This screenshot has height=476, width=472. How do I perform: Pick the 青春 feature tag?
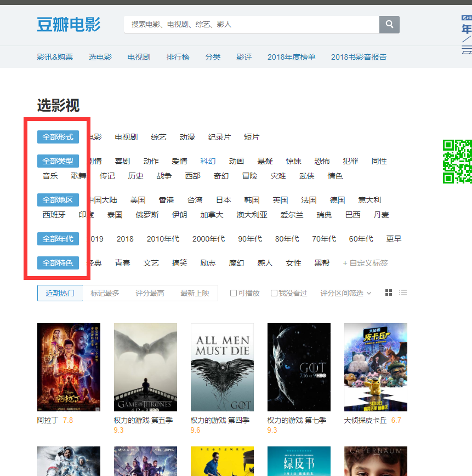tap(122, 263)
